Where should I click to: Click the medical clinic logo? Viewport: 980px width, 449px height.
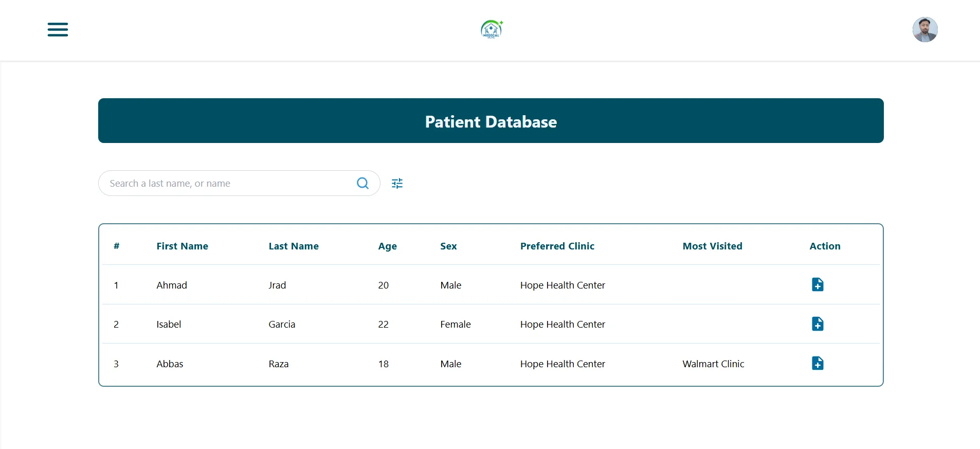click(x=492, y=29)
